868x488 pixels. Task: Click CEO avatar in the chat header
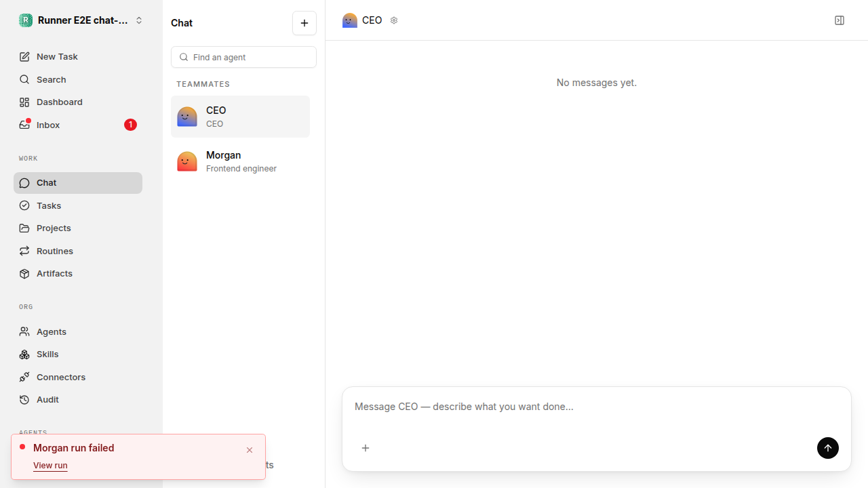[350, 20]
